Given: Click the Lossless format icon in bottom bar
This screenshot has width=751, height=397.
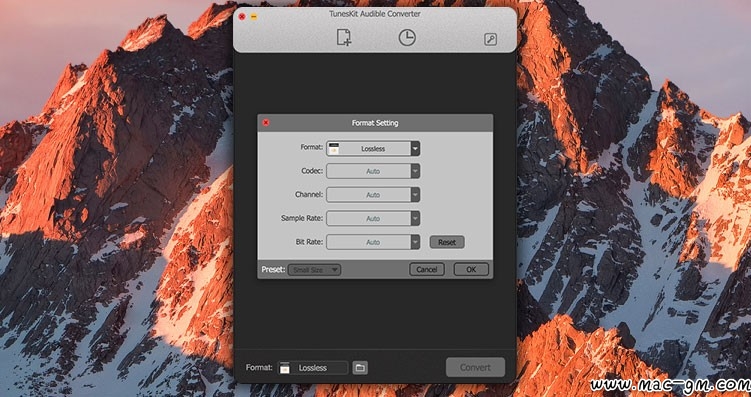Looking at the screenshot, I should click(285, 368).
